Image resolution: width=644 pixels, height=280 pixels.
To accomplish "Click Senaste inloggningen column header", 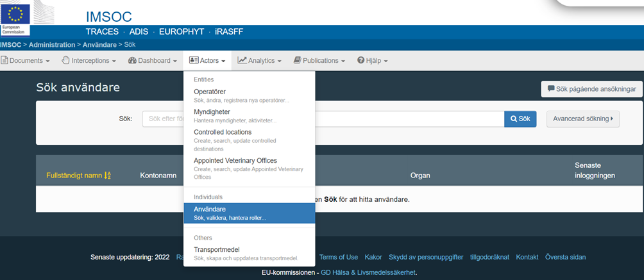I will [x=595, y=170].
